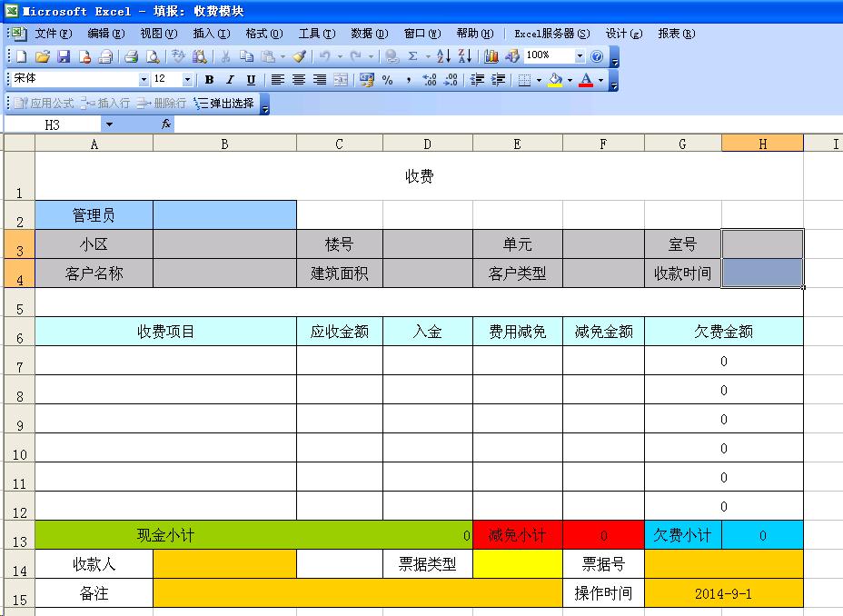Activate the Format Painter brush

tap(300, 56)
